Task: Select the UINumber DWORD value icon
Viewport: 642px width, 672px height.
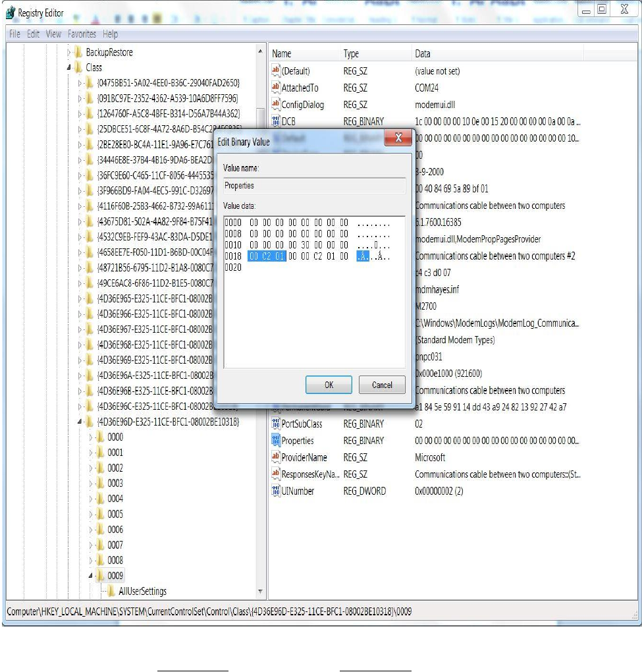Action: (x=276, y=491)
